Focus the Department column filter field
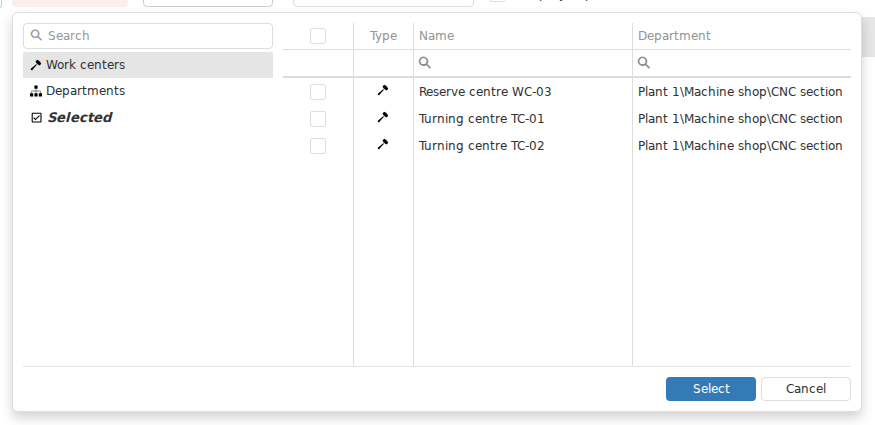The width and height of the screenshot is (875, 425). pyautogui.click(x=742, y=63)
